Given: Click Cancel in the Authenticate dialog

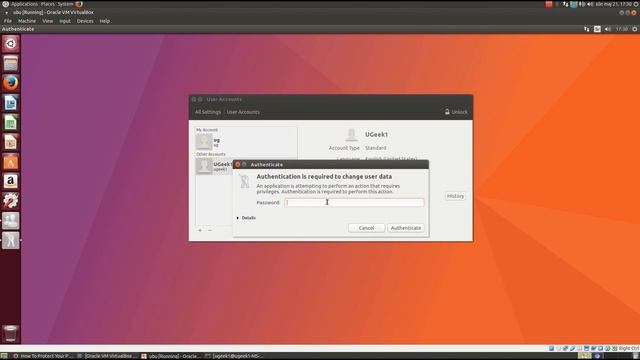Looking at the screenshot, I should pyautogui.click(x=366, y=228).
